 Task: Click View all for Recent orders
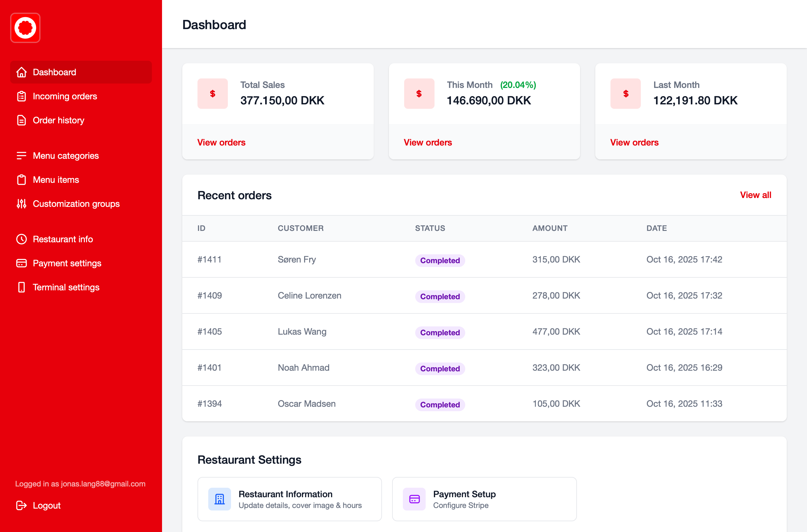tap(755, 195)
